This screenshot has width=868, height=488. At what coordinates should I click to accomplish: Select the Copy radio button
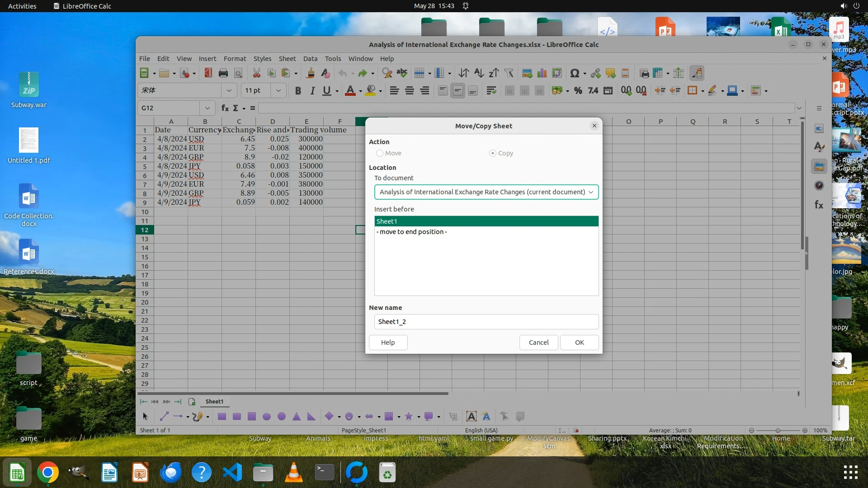tap(493, 153)
